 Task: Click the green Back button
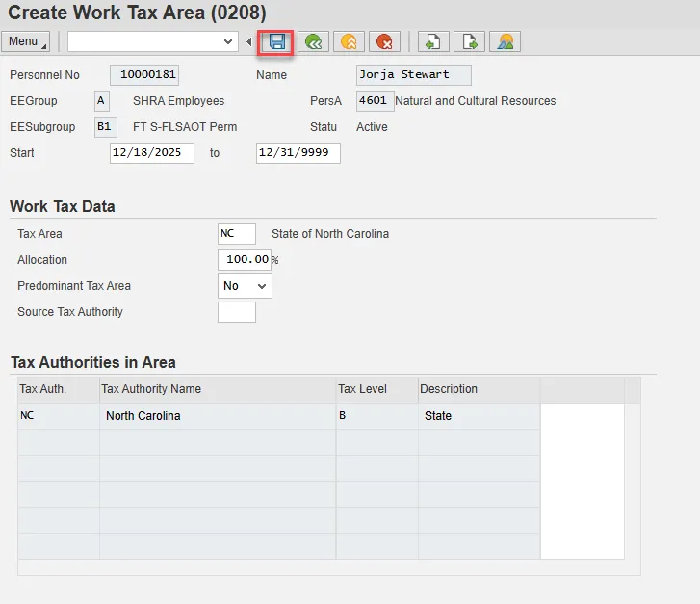314,41
